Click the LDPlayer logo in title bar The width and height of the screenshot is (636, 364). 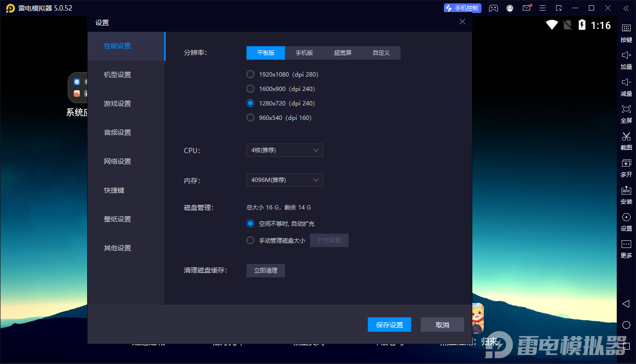click(10, 8)
